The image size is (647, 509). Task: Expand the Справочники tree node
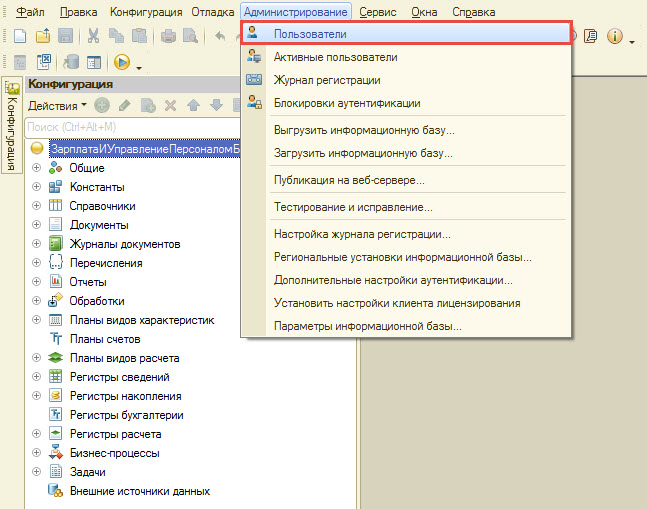(x=37, y=206)
